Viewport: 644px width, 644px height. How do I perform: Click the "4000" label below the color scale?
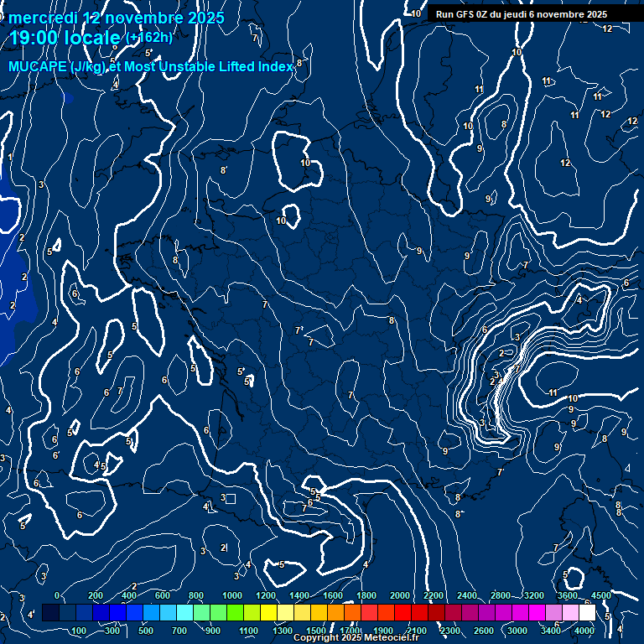(x=584, y=631)
